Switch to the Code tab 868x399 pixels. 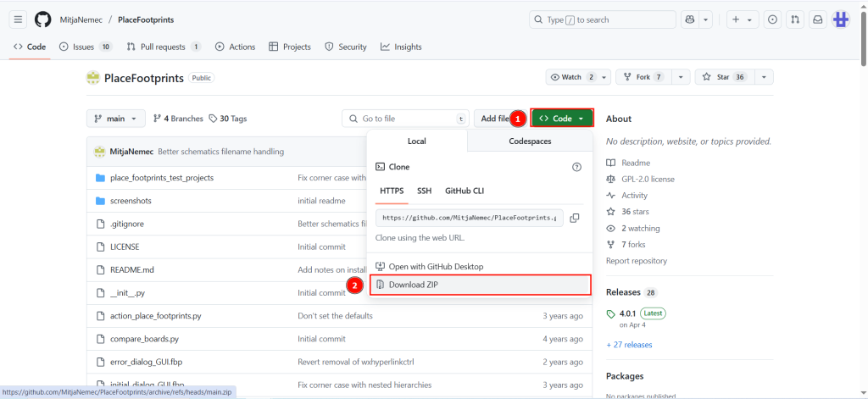point(31,47)
